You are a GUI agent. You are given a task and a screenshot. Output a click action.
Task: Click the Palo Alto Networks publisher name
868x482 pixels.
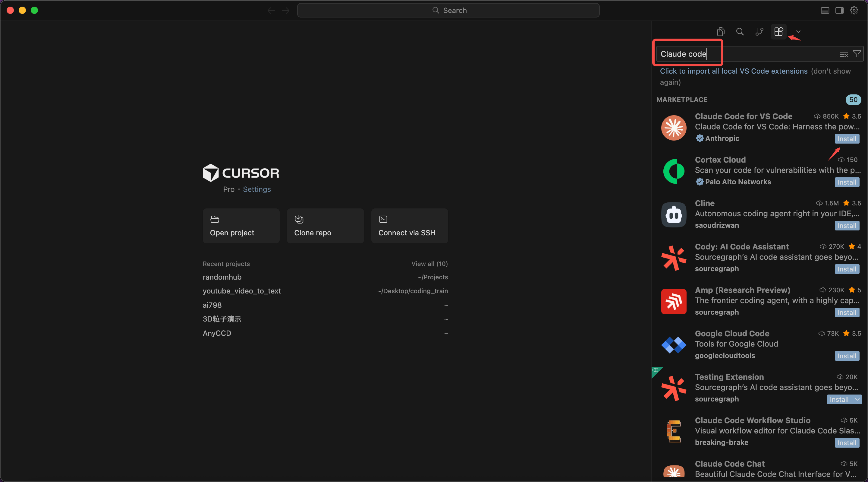coord(738,182)
